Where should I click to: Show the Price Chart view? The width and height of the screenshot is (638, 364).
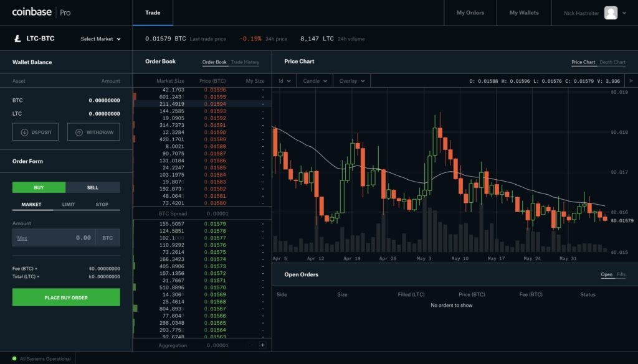[583, 62]
